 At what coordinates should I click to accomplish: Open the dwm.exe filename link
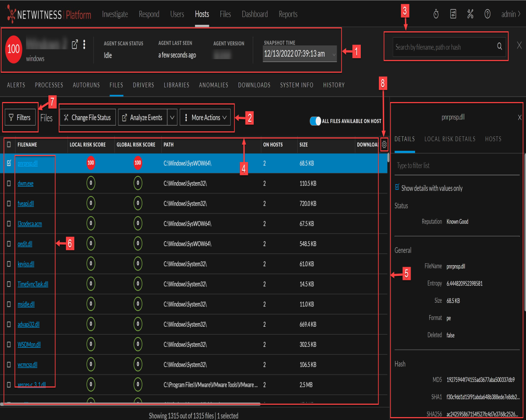pos(25,184)
